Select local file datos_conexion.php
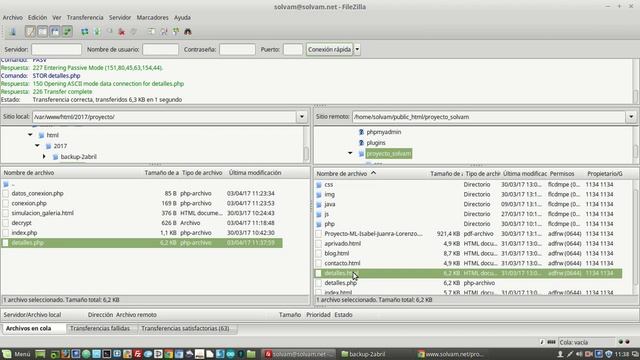 [x=38, y=193]
